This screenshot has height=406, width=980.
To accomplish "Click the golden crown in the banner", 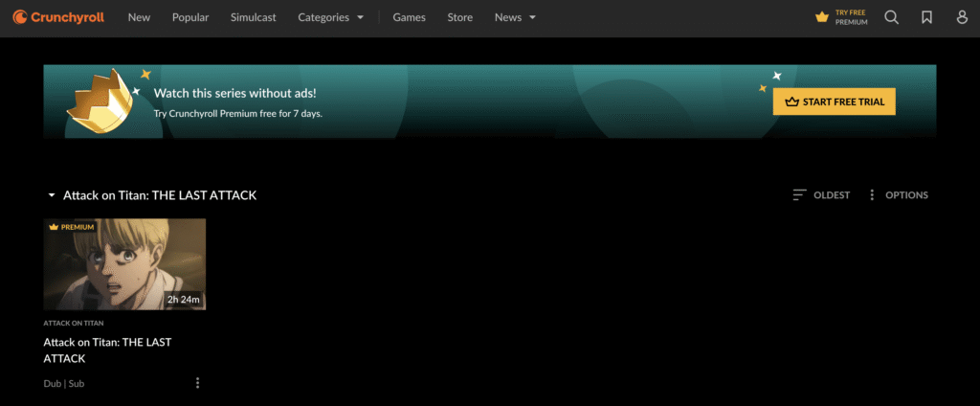I will (97, 98).
